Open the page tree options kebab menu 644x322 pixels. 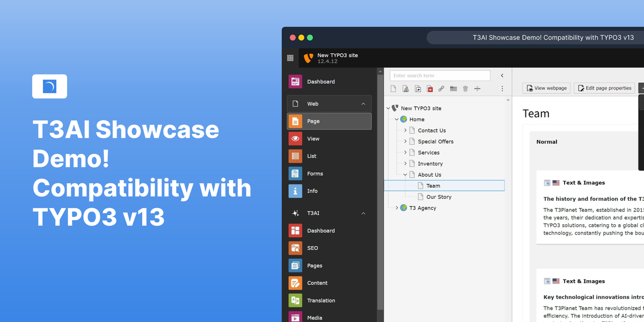pos(502,89)
